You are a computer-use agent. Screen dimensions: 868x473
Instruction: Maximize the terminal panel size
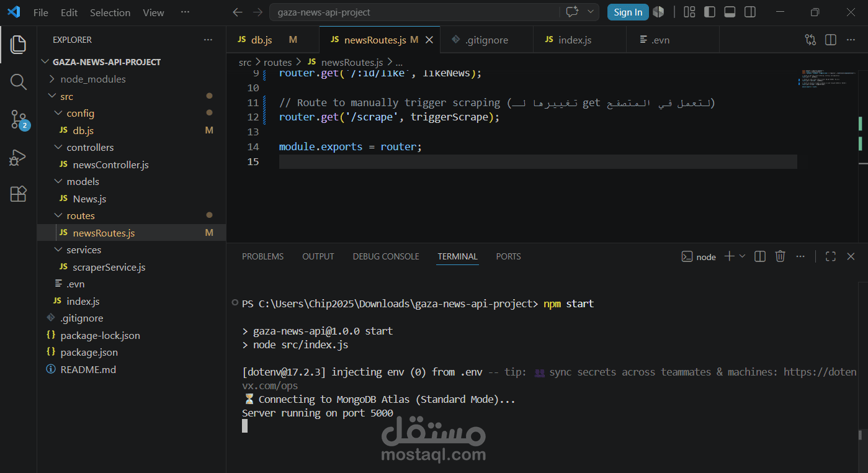pyautogui.click(x=830, y=256)
